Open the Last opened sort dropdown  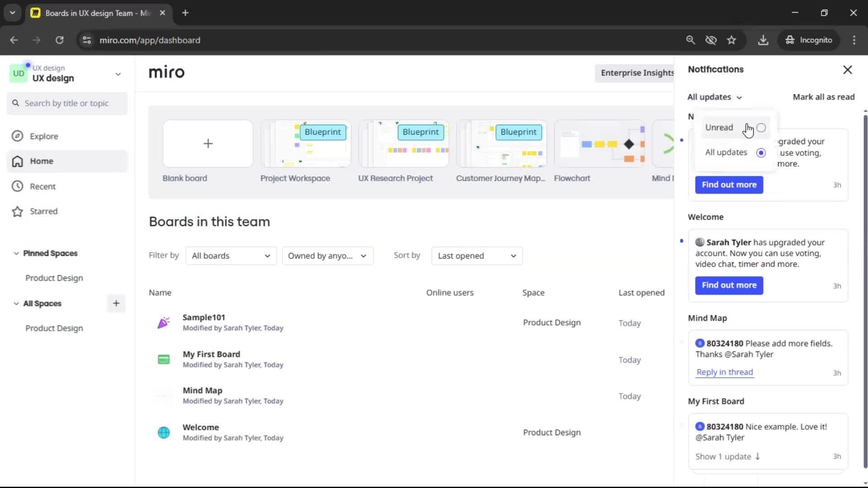pos(477,256)
